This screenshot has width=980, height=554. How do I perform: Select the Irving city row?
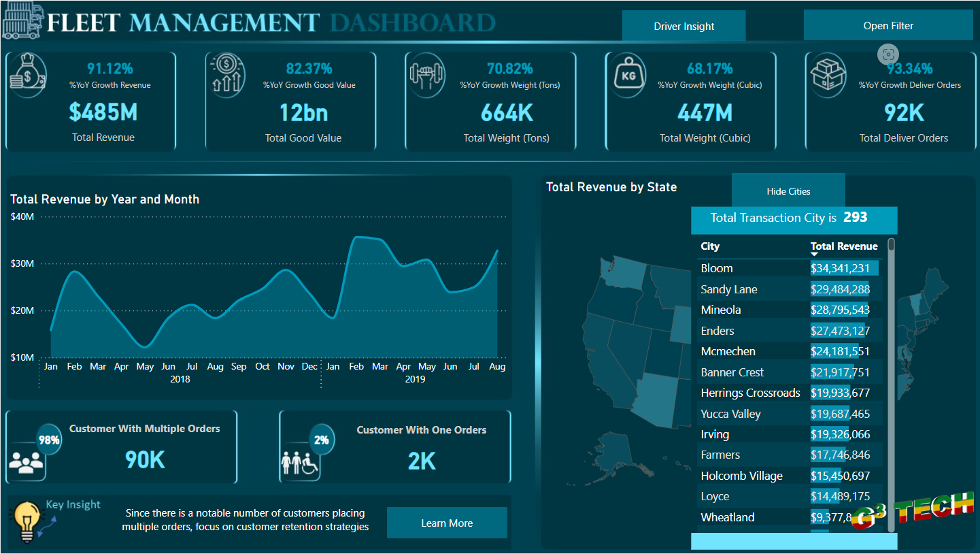click(x=790, y=434)
